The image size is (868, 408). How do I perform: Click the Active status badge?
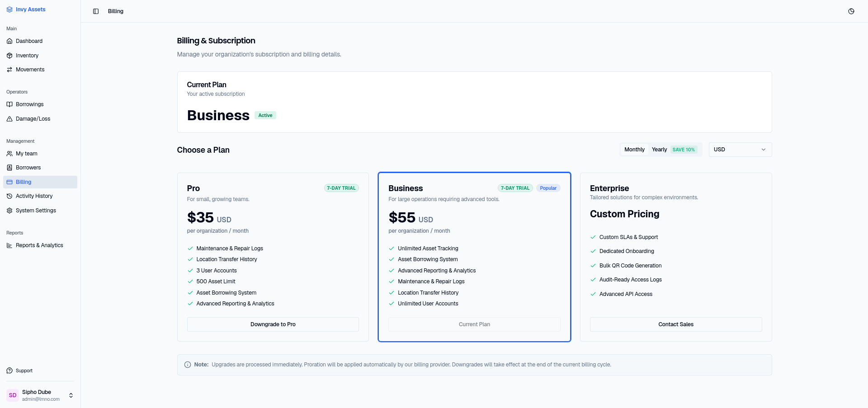point(265,115)
